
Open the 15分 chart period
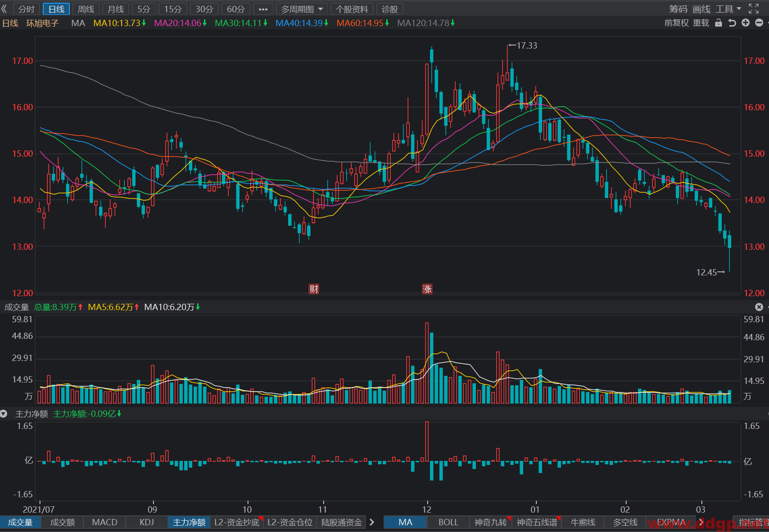[x=173, y=9]
